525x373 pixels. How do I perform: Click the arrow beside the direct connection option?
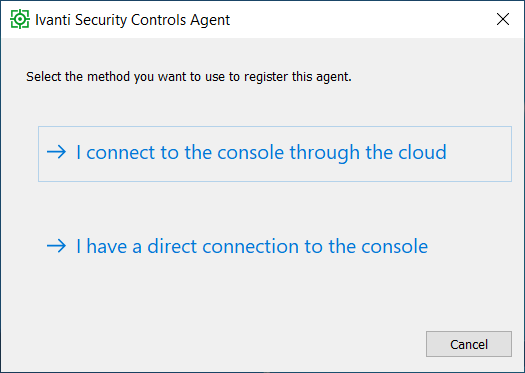[56, 246]
